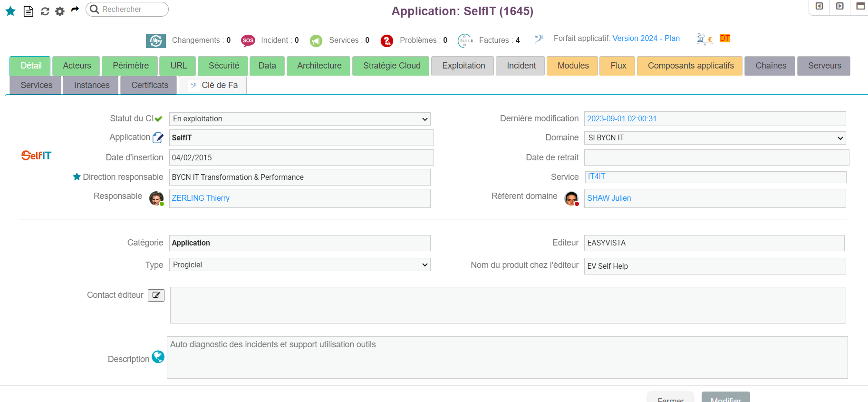Click the Description globe icon

158,357
